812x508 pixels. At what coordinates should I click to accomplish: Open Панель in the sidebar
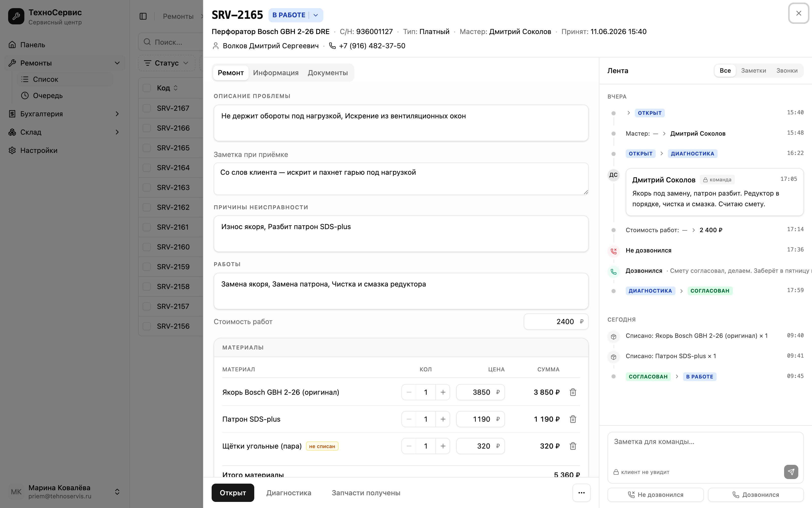tap(64, 45)
